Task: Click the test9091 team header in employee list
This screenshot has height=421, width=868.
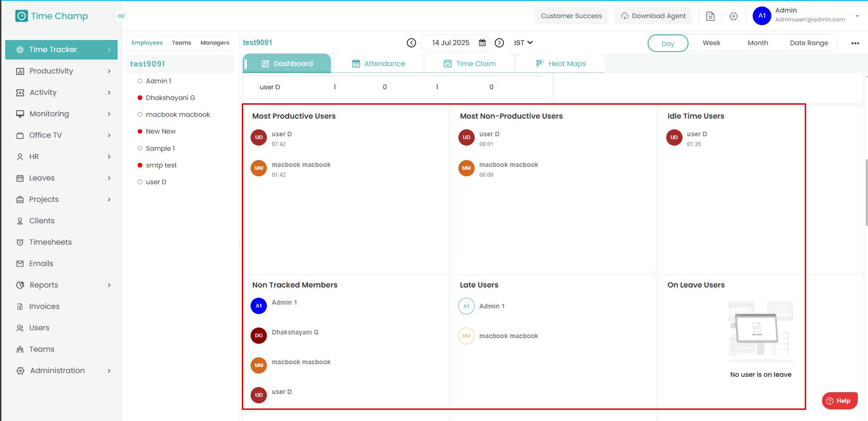Action: pos(180,64)
